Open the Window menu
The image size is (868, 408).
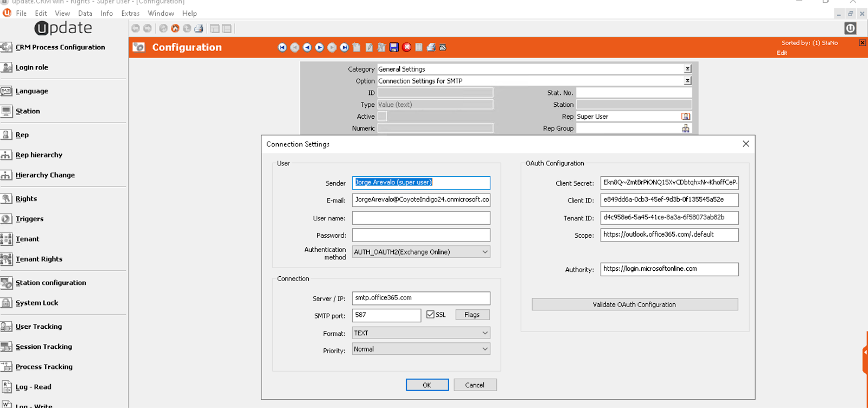[161, 13]
